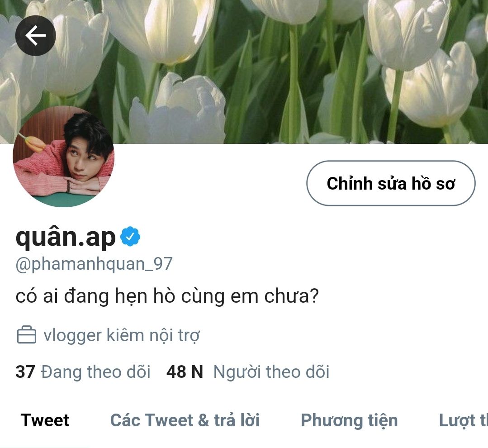Open the partially visible Lượt thích tab
The image size is (488, 448).
[x=464, y=420]
